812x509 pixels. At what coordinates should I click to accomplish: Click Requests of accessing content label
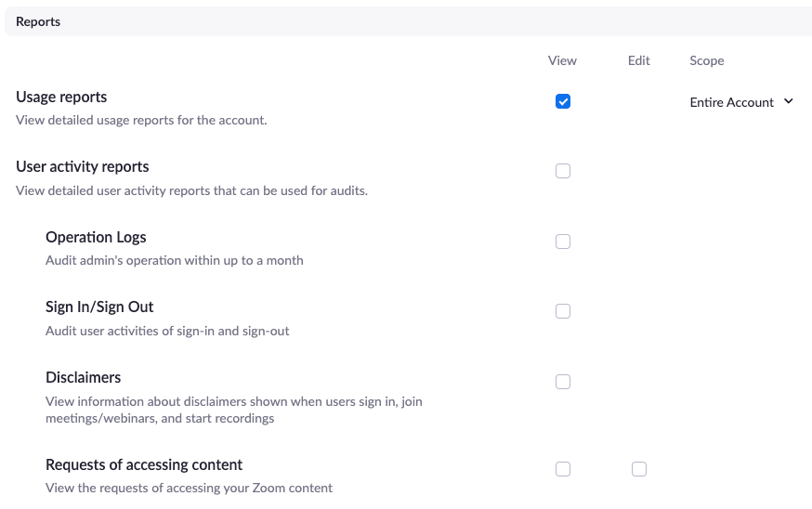144,465
